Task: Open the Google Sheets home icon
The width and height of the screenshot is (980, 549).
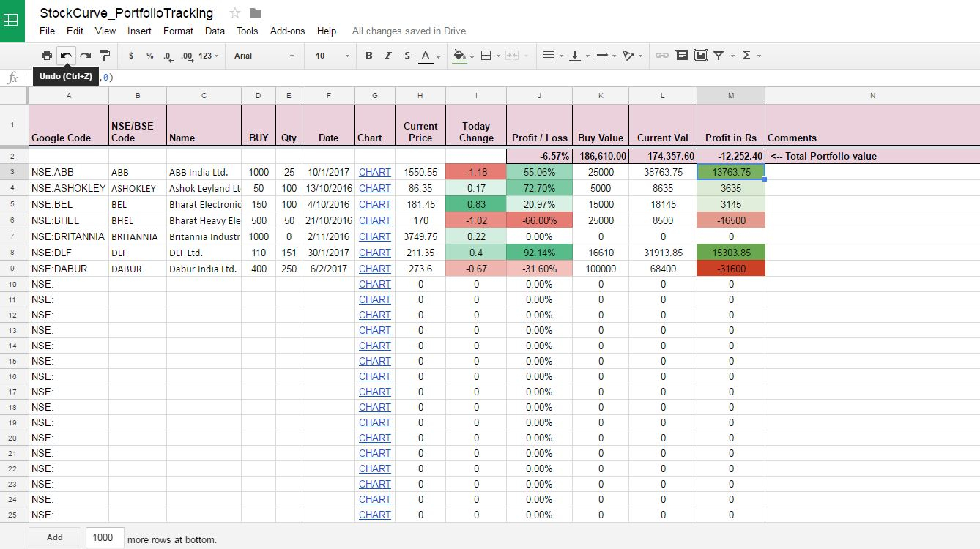Action: coord(11,20)
